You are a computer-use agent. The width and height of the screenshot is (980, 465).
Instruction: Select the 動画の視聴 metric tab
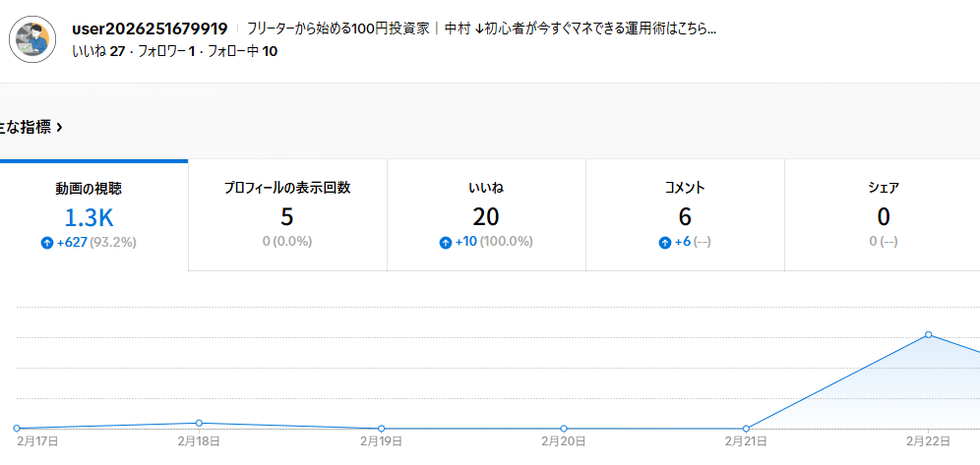[x=89, y=215]
